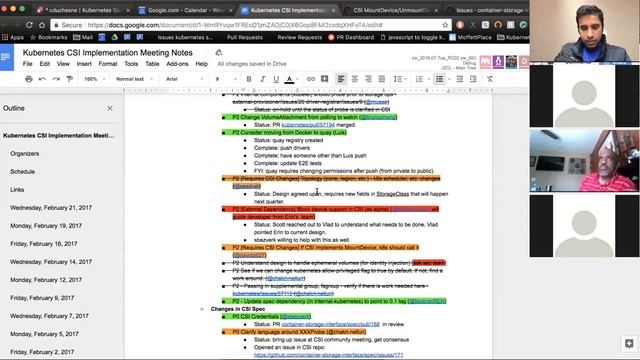Open the text color picker

(290, 79)
